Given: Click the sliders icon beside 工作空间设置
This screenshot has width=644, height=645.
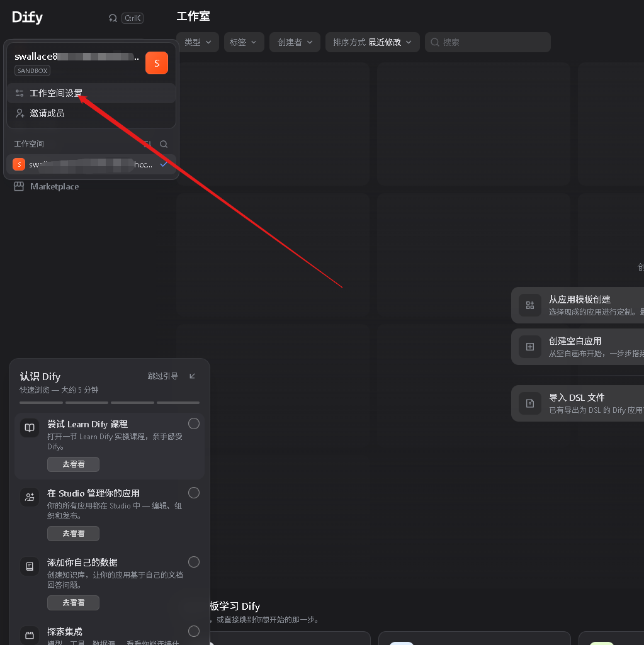Looking at the screenshot, I should point(20,93).
